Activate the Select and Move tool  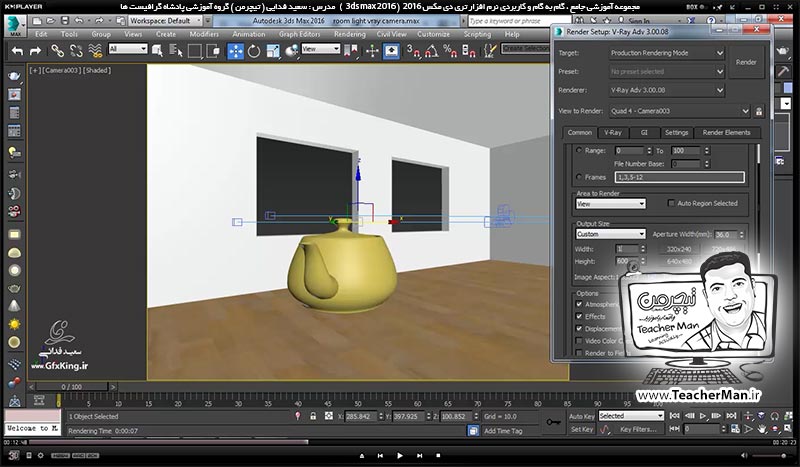[x=235, y=51]
